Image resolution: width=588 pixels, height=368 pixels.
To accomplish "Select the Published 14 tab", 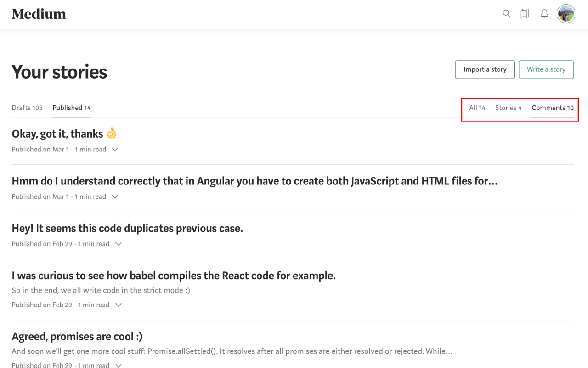I will [72, 108].
